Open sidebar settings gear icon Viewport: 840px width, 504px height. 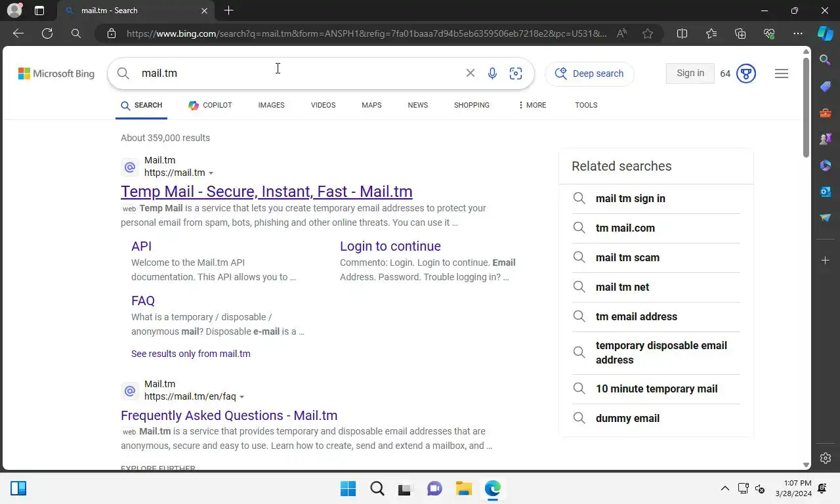click(826, 458)
